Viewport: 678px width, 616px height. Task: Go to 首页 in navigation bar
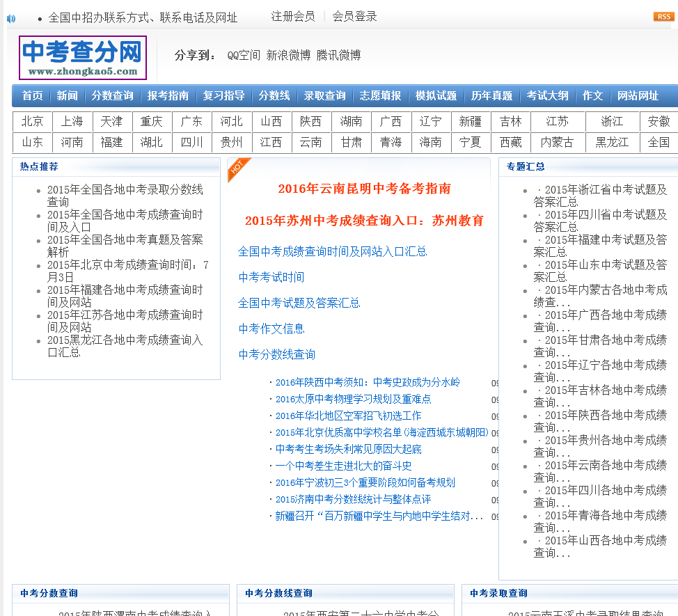click(x=33, y=95)
